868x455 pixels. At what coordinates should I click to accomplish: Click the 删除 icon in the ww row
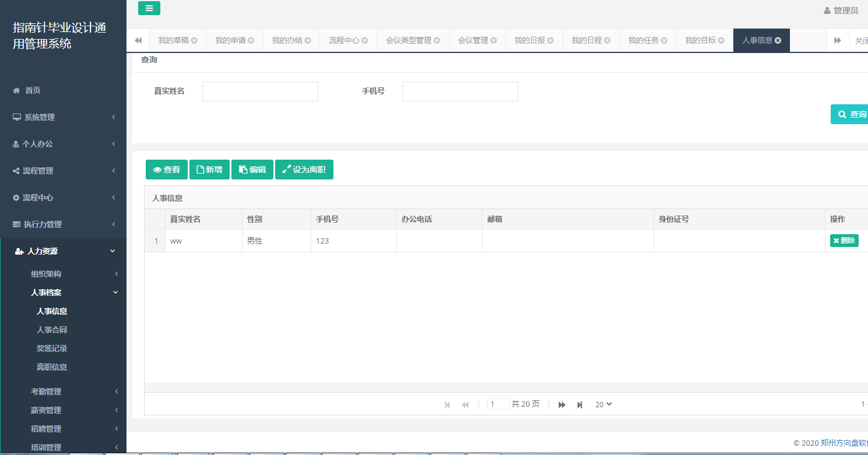837,240
